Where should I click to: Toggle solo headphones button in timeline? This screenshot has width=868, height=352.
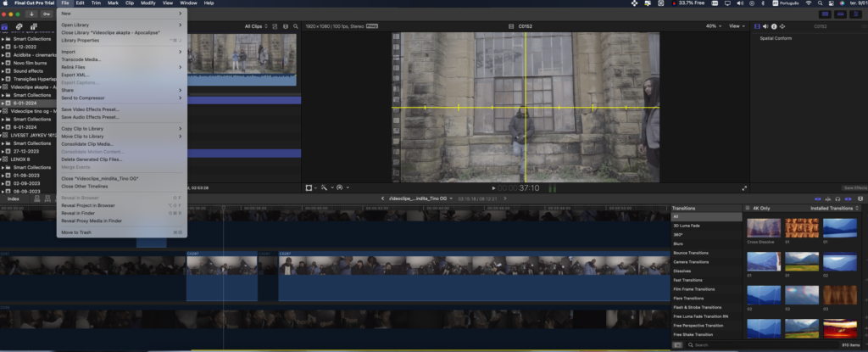[837, 198]
